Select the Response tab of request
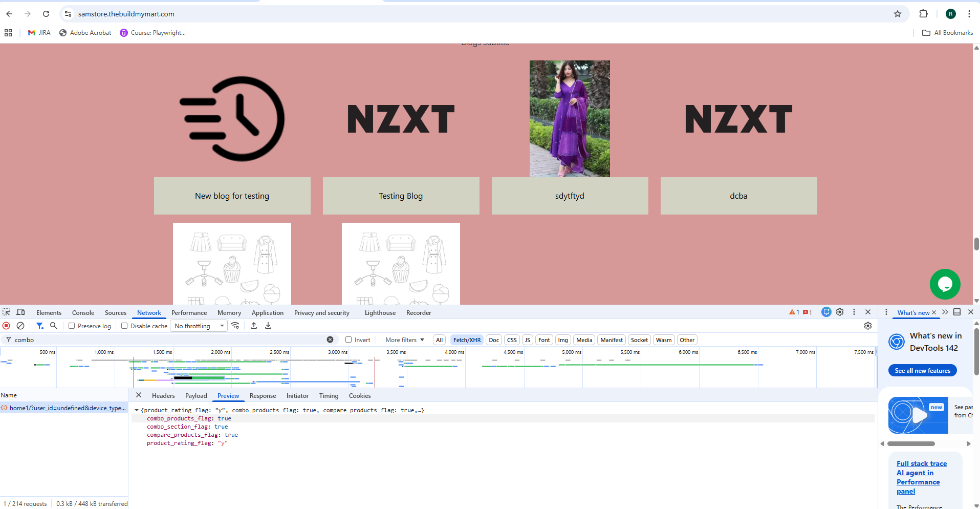Viewport: 980px width, 509px height. pyautogui.click(x=263, y=396)
